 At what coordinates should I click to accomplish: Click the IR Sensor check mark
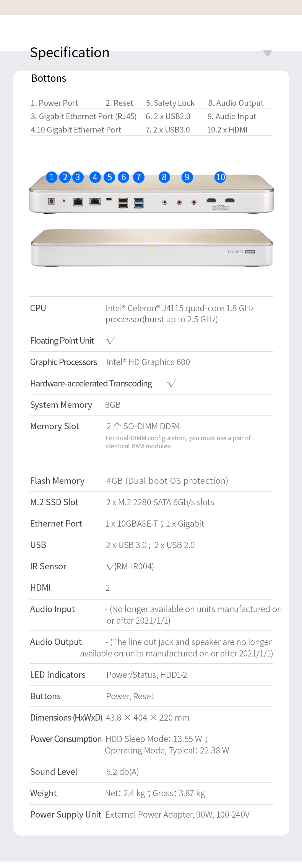pos(110,567)
